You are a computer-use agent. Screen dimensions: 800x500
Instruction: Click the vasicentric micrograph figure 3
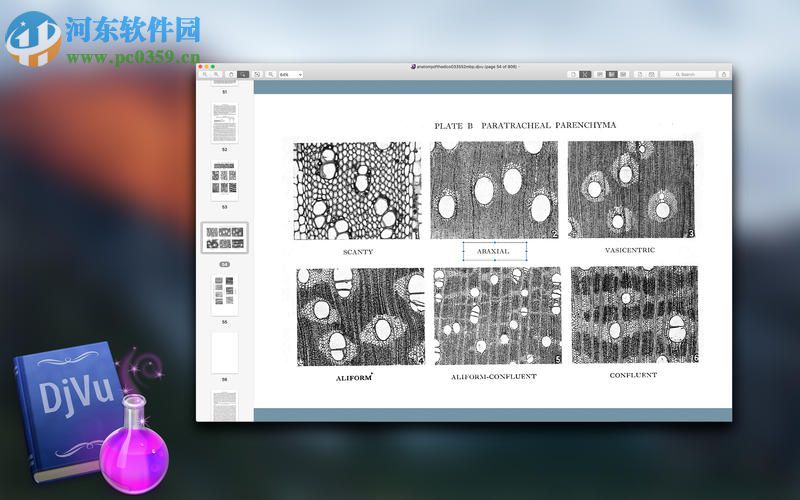631,189
